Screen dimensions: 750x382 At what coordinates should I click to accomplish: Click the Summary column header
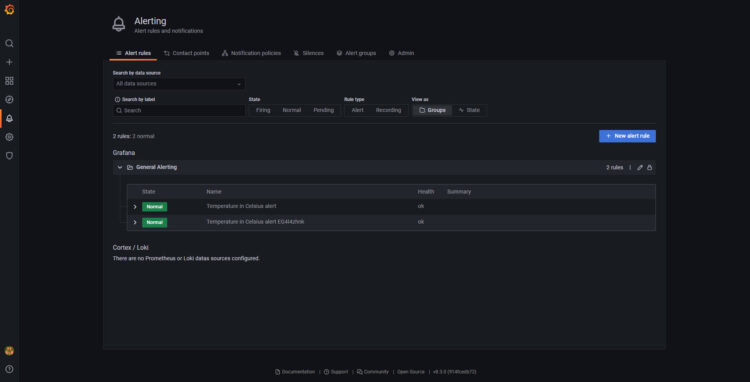click(x=459, y=192)
